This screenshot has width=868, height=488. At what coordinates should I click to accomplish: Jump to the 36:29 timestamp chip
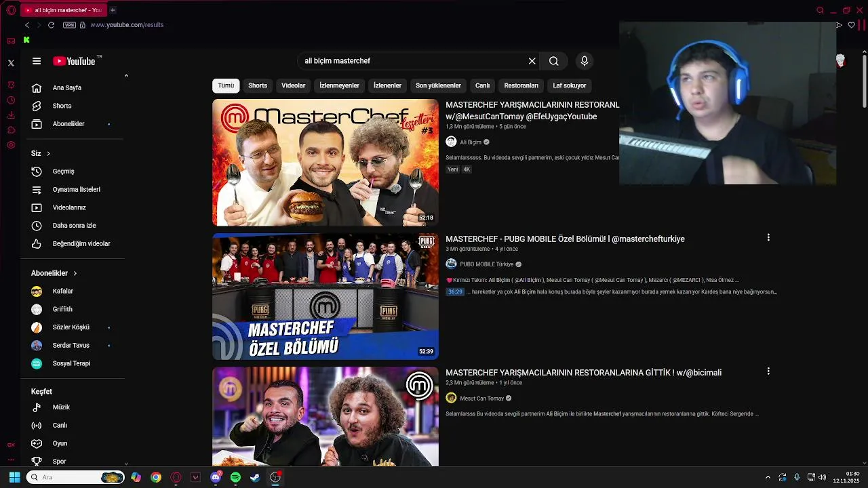pos(455,292)
